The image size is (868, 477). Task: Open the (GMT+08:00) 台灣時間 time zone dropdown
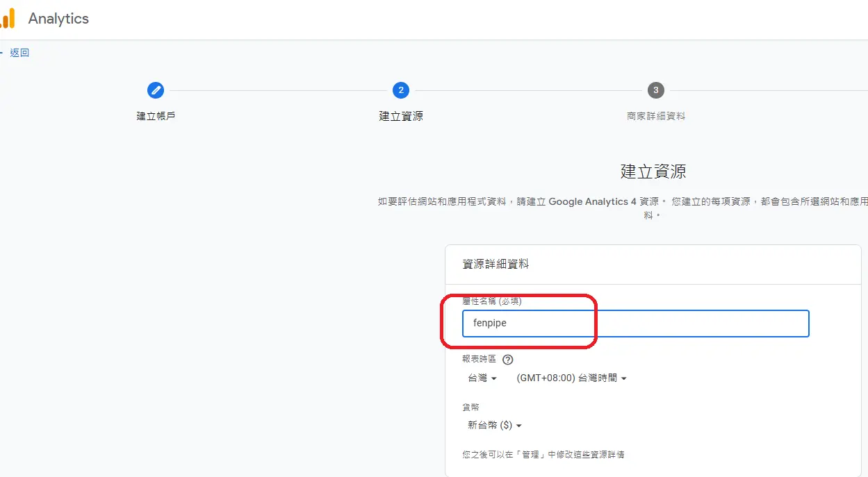570,378
